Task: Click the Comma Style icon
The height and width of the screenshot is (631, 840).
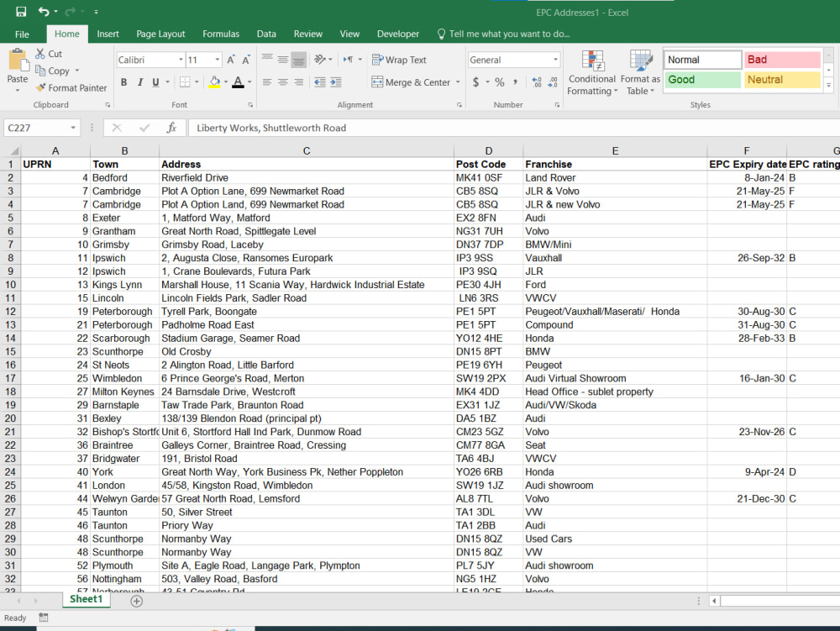Action: pyautogui.click(x=515, y=82)
